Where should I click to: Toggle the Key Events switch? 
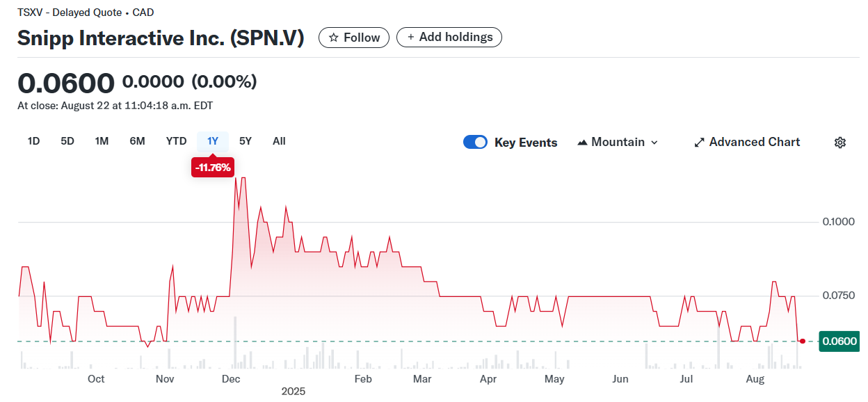click(x=476, y=143)
